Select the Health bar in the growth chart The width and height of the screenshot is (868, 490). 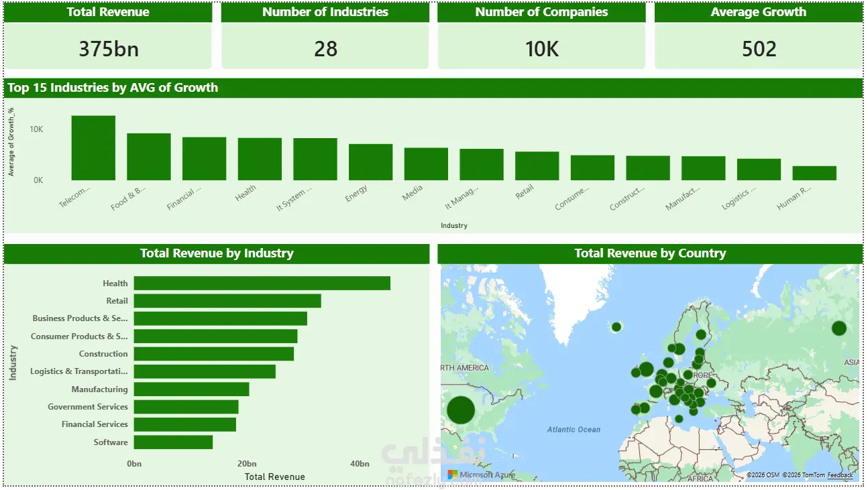tap(260, 159)
